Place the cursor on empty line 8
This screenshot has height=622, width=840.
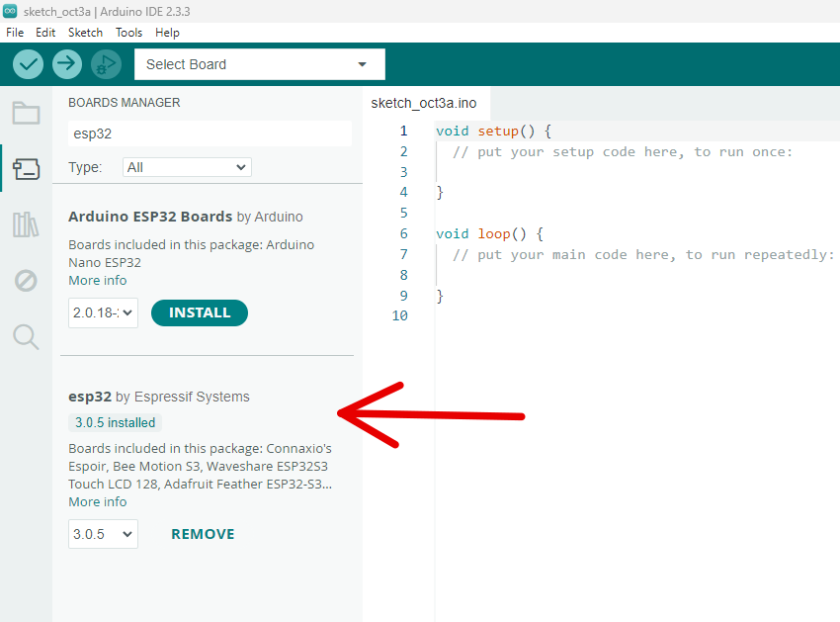point(637,275)
